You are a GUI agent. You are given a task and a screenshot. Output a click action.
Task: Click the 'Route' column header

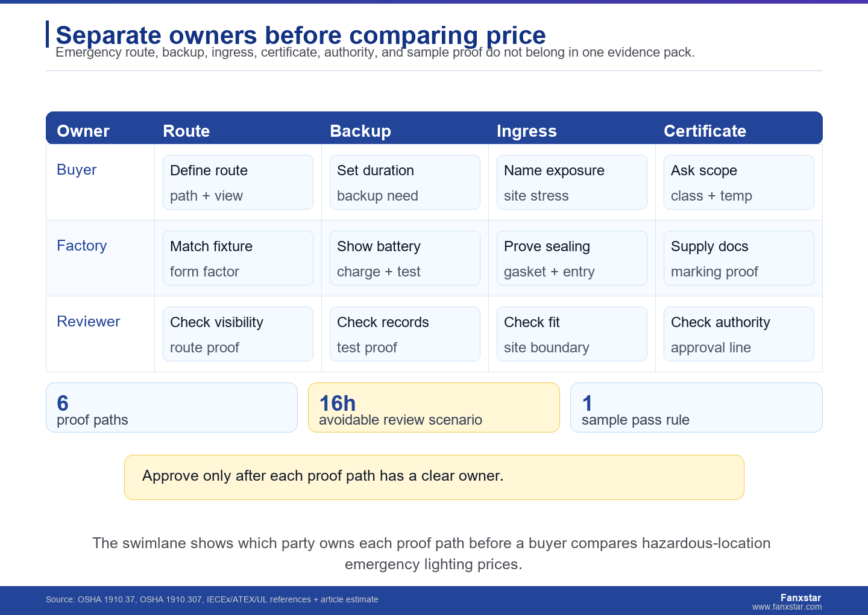click(x=186, y=131)
